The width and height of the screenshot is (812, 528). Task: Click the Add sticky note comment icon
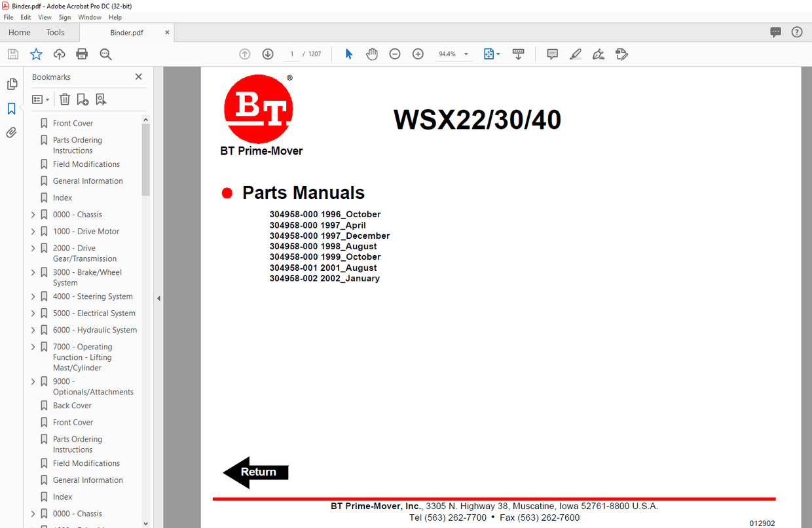pos(552,54)
